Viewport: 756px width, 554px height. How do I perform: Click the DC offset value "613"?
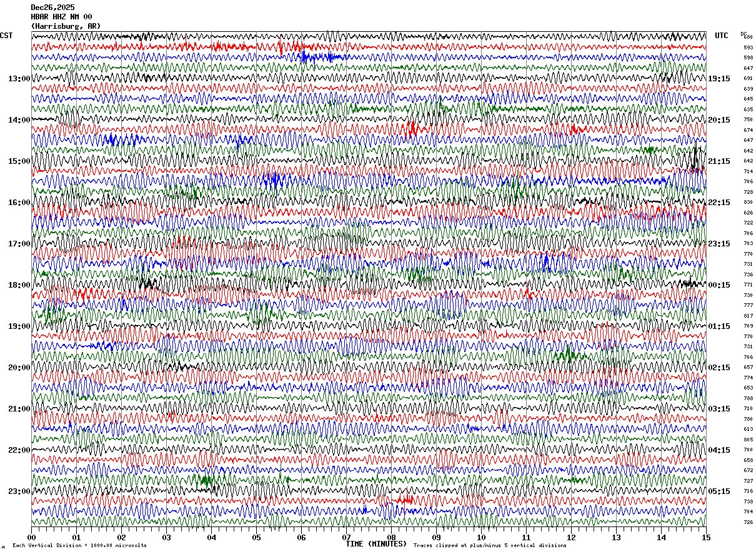748,430
